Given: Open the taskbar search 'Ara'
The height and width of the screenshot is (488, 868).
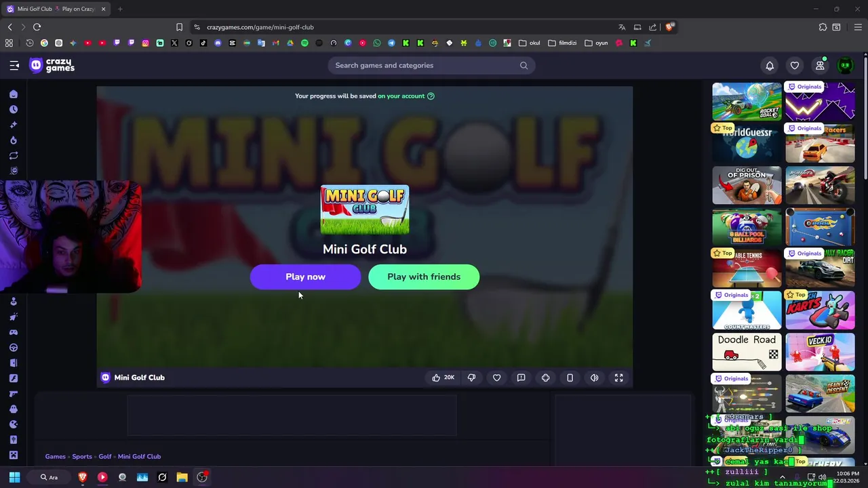Looking at the screenshot, I should (x=49, y=477).
